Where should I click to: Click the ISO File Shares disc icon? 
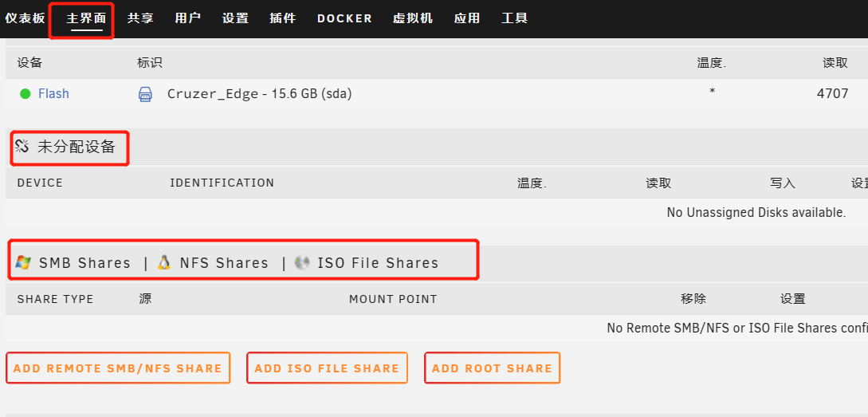tap(301, 262)
